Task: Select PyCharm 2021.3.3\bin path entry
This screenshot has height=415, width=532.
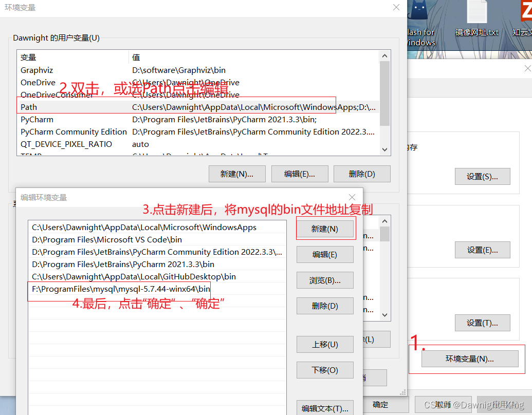Action: pyautogui.click(x=157, y=264)
